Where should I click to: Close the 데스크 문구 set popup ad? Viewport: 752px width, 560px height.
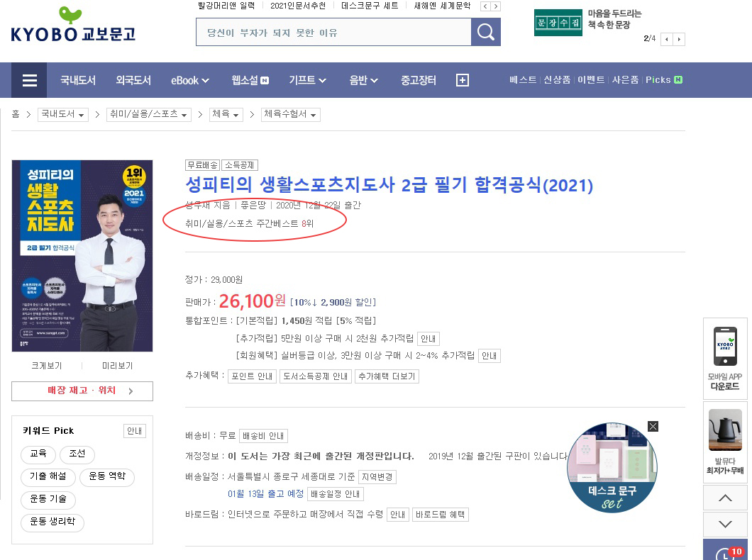(653, 426)
